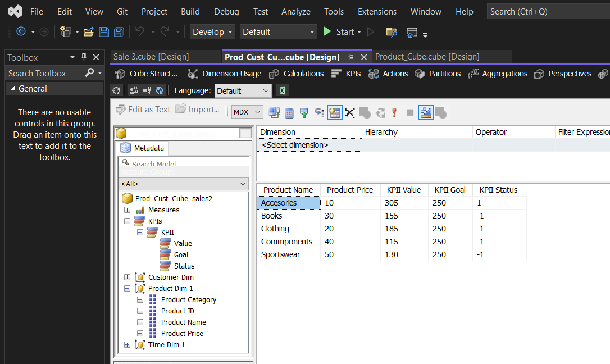
Task: Open the Measure Group All dropdown
Action: click(x=184, y=184)
